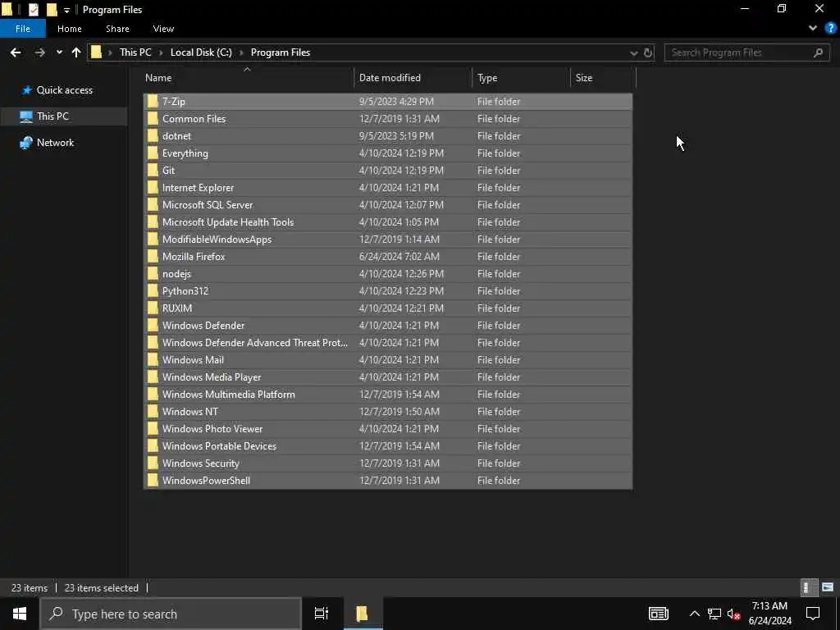Open Task View on the taskbar
Screen dimensions: 840x630
321,614
